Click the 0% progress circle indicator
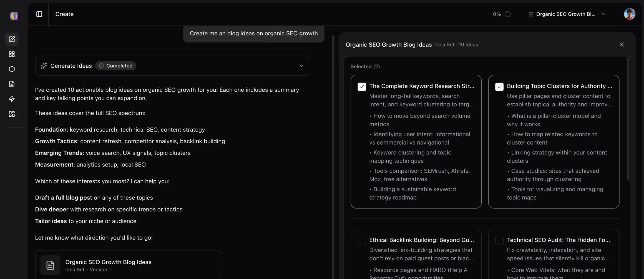The image size is (644, 279). [507, 14]
